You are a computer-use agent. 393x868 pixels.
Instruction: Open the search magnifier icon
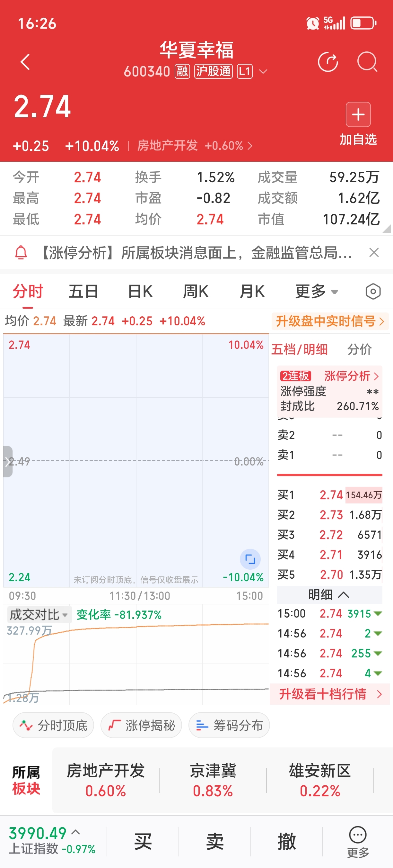[367, 62]
